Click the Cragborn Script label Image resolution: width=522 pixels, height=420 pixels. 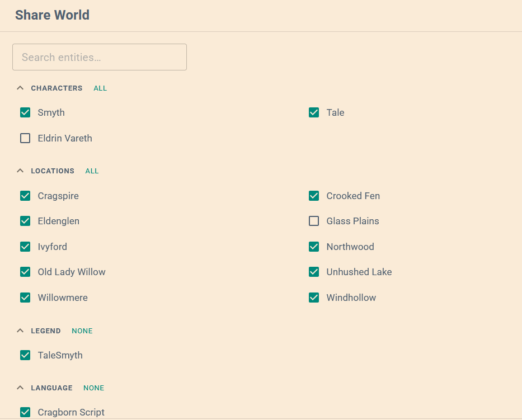point(71,412)
